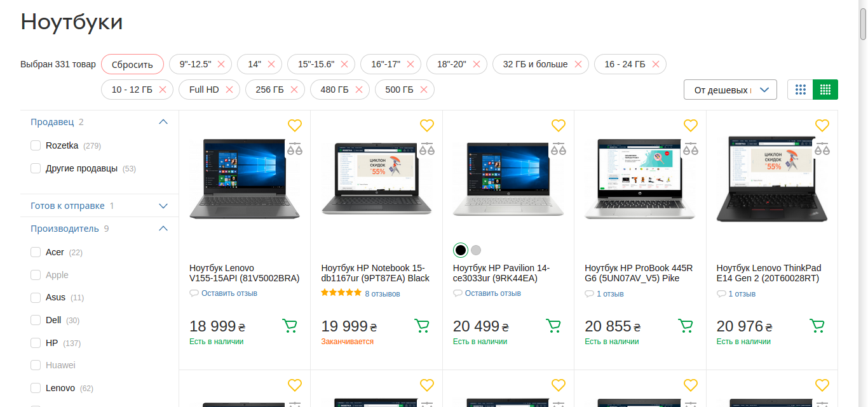Open the Lenovo ThinkPad E14 product image
Screen dimensions: 868x407
[771, 180]
